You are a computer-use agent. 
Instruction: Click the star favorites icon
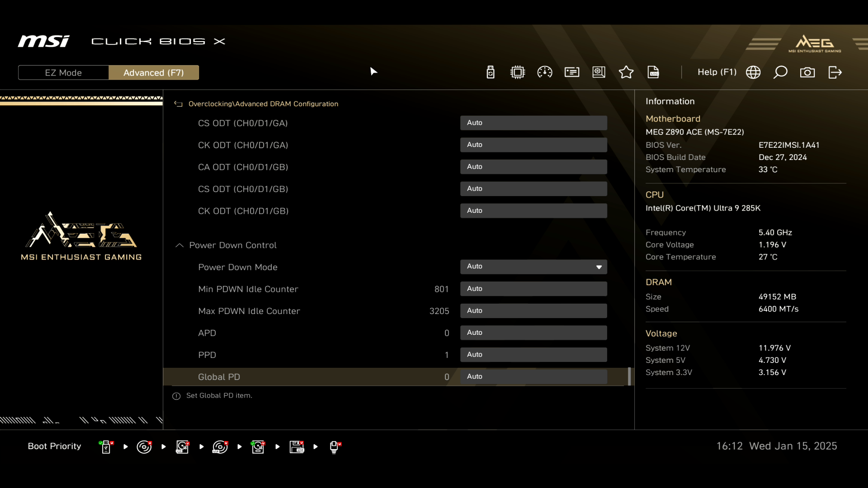626,72
